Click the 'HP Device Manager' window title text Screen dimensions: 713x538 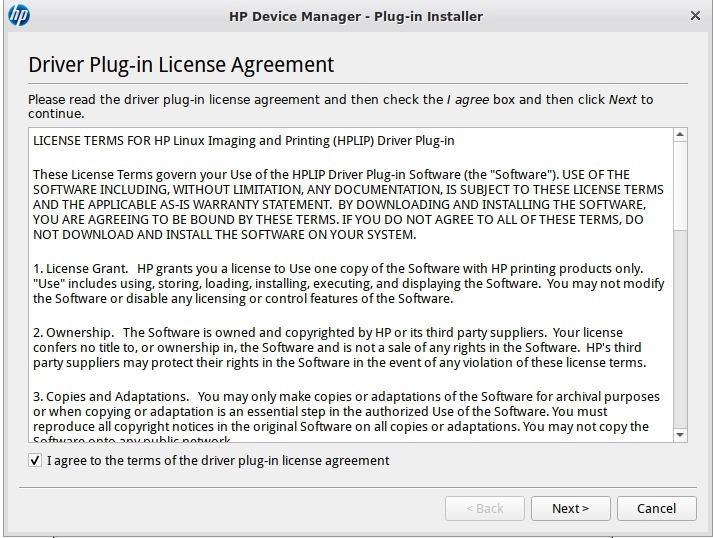[356, 16]
